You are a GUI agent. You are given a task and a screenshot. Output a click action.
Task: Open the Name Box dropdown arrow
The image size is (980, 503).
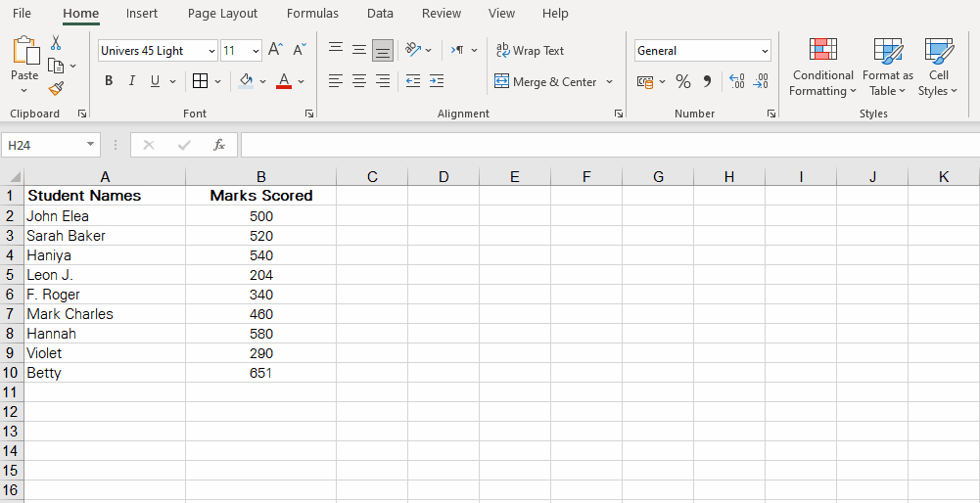tap(91, 144)
